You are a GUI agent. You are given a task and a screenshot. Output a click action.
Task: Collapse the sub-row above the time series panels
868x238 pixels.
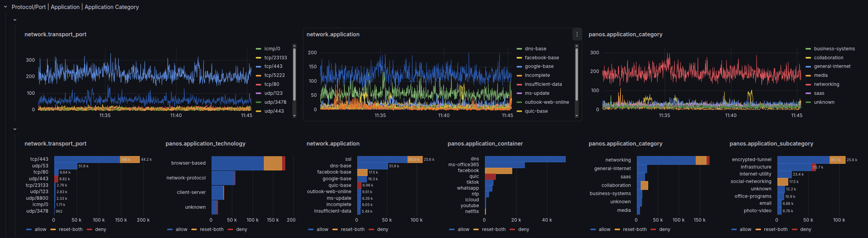pos(15,20)
